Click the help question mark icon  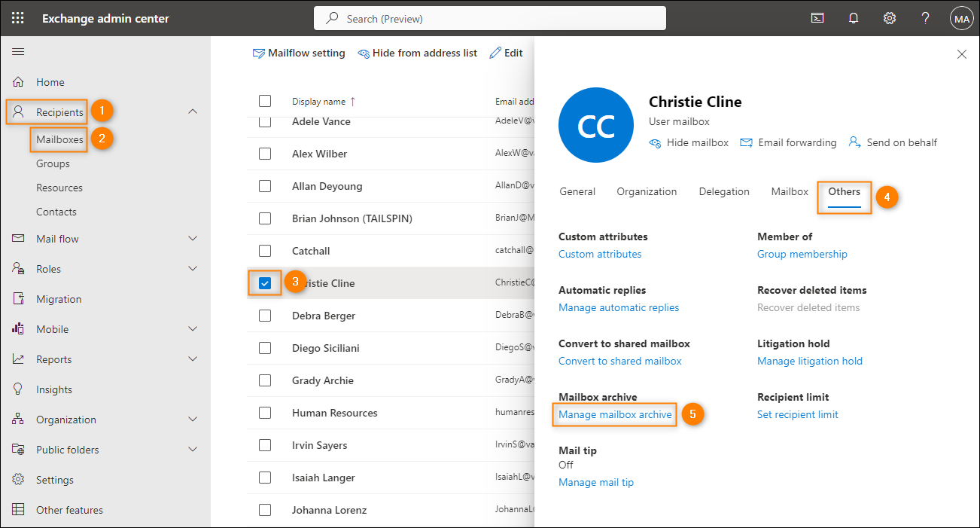click(926, 18)
